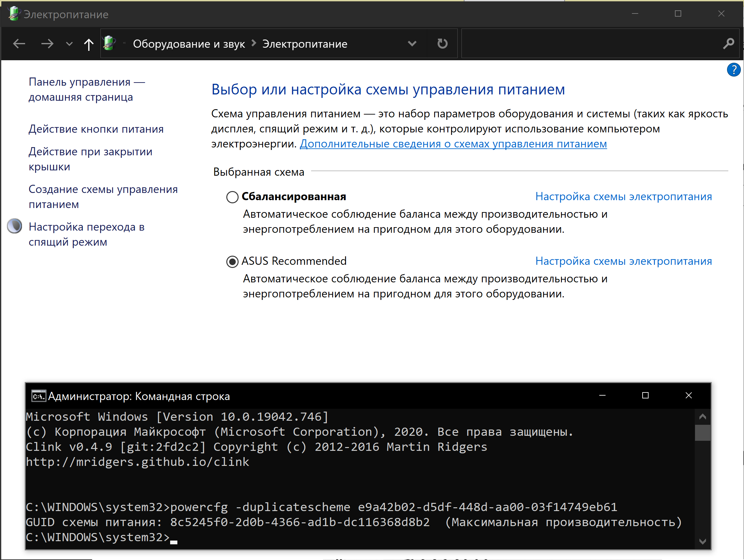Open 'Создание схемы управления питанием' link
The width and height of the screenshot is (744, 560).
pos(103,197)
